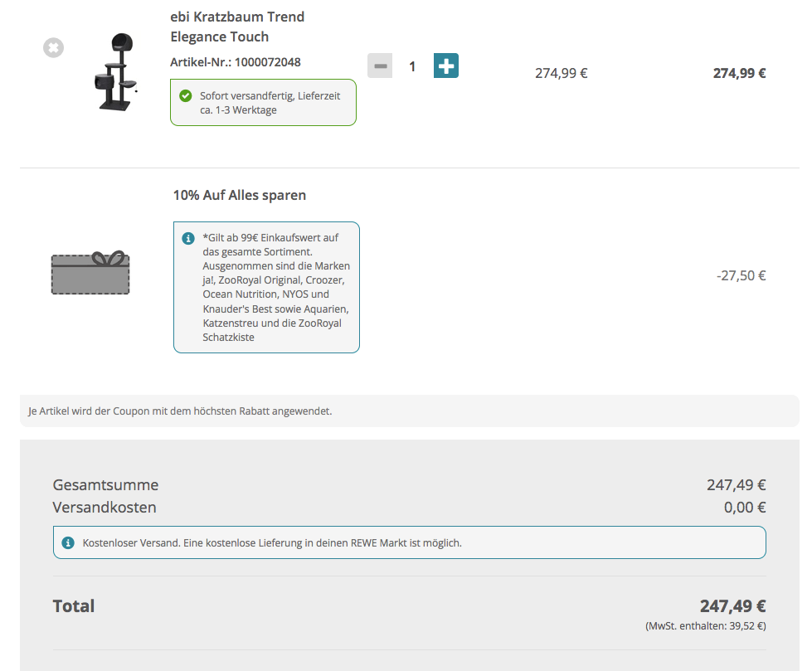Click the bold 274,99 € line total
Viewport: 812px width, 671px height.
pos(739,73)
